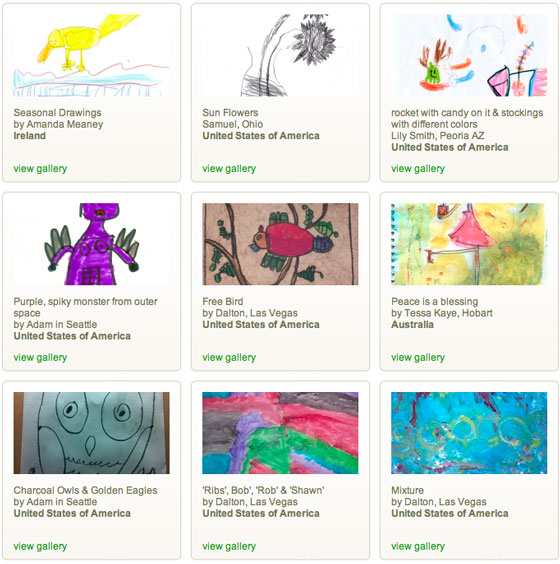Select the colorful 'Ribs', Bob' striped painting
The height and width of the screenshot is (564, 560).
coord(280,433)
